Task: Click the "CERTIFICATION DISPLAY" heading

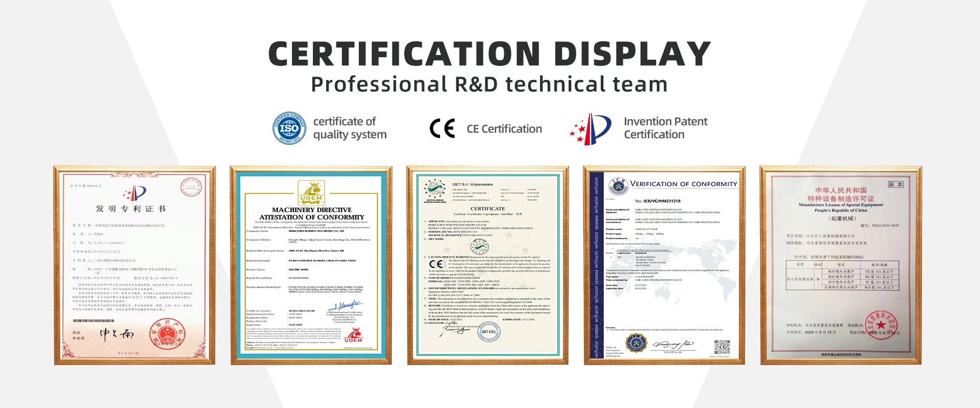Action: [489, 54]
